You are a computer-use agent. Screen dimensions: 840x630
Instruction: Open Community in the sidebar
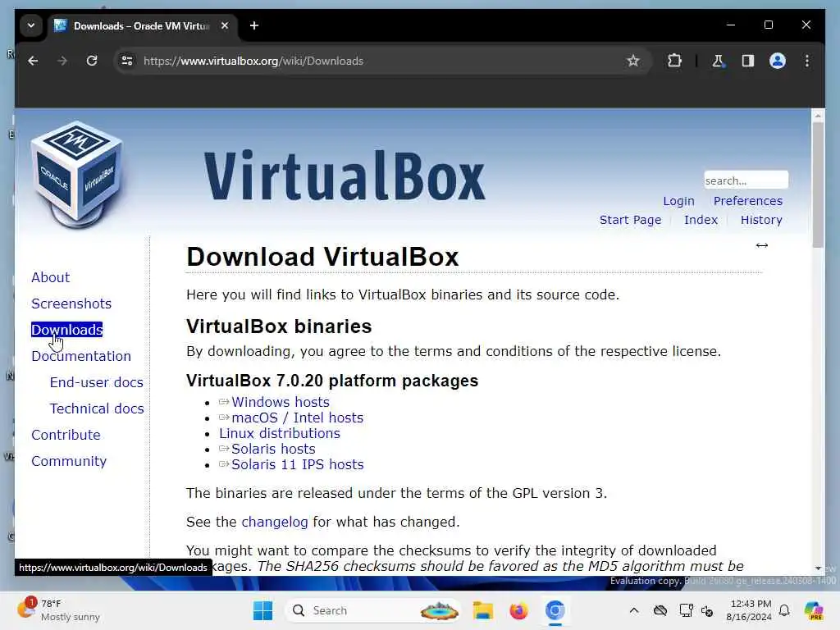pos(69,461)
